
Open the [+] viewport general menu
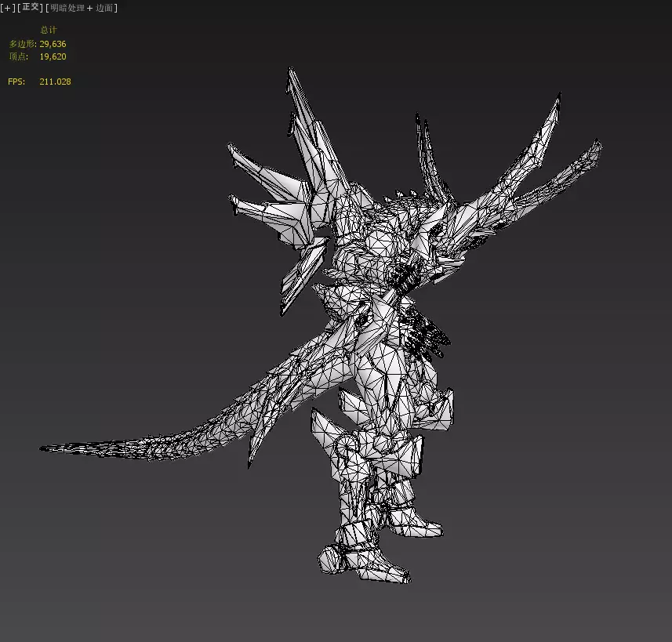tap(8, 8)
